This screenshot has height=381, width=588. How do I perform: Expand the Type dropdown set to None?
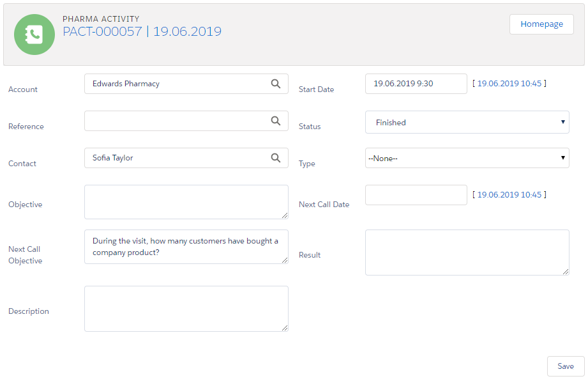467,158
